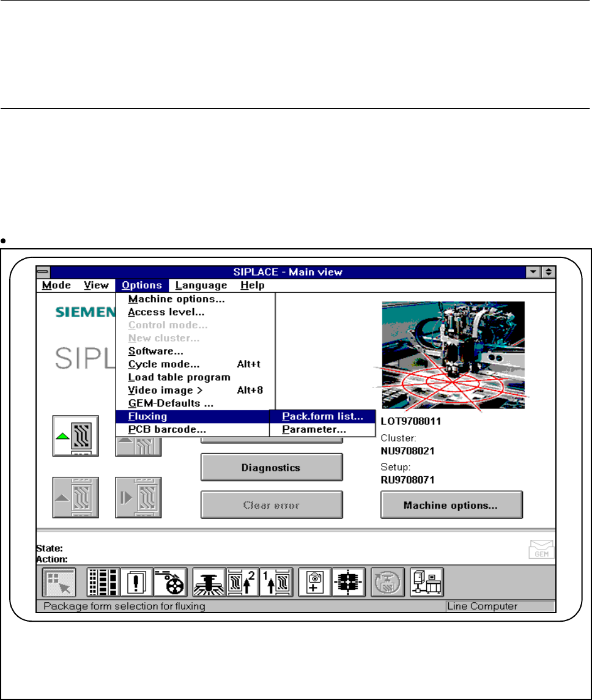Select Parameter... in Fluxing submenu
This screenshot has width=592, height=700.
322,429
